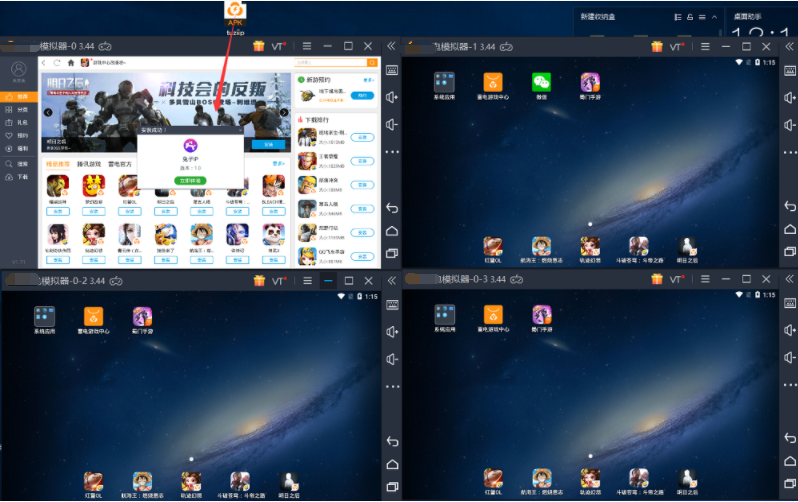
Task: Tap Android back button in 模拟器-0-2 window
Action: click(x=392, y=441)
